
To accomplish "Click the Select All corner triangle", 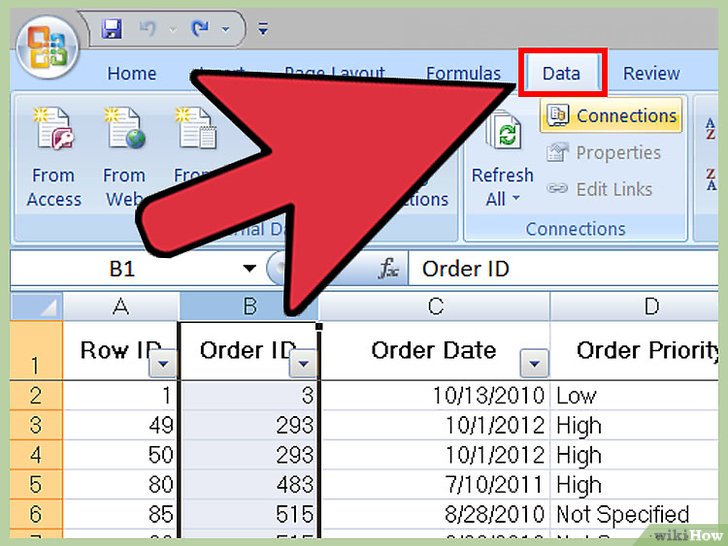I will coord(37,306).
